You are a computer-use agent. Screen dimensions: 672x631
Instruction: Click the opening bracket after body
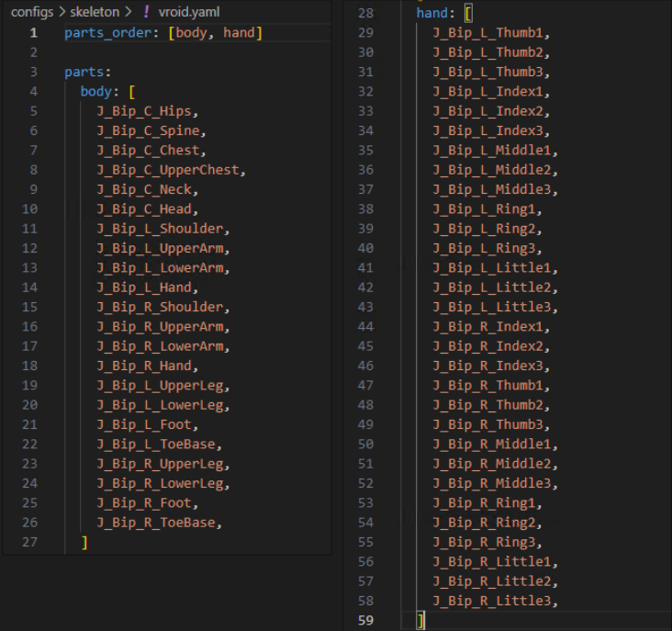pyautogui.click(x=132, y=92)
